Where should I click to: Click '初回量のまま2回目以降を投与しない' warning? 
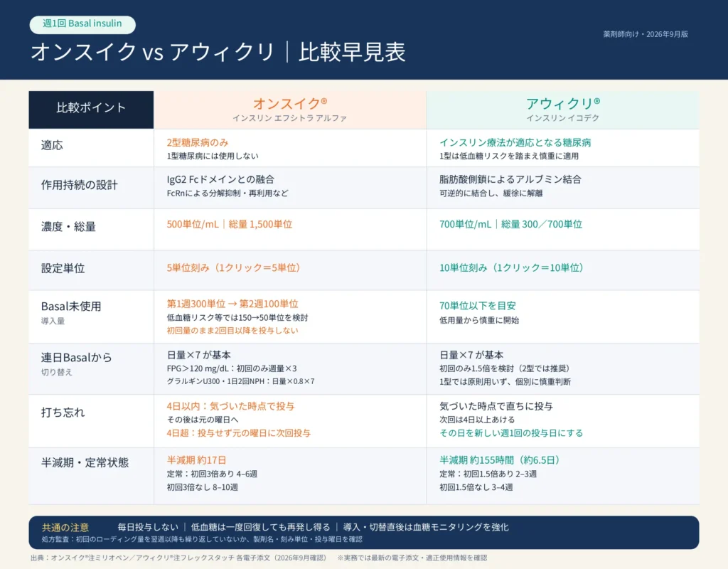(232, 331)
